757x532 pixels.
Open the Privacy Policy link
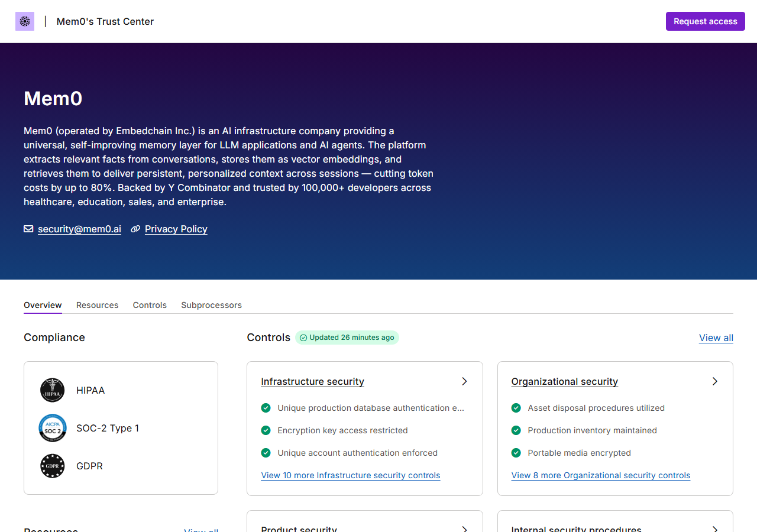(x=176, y=229)
